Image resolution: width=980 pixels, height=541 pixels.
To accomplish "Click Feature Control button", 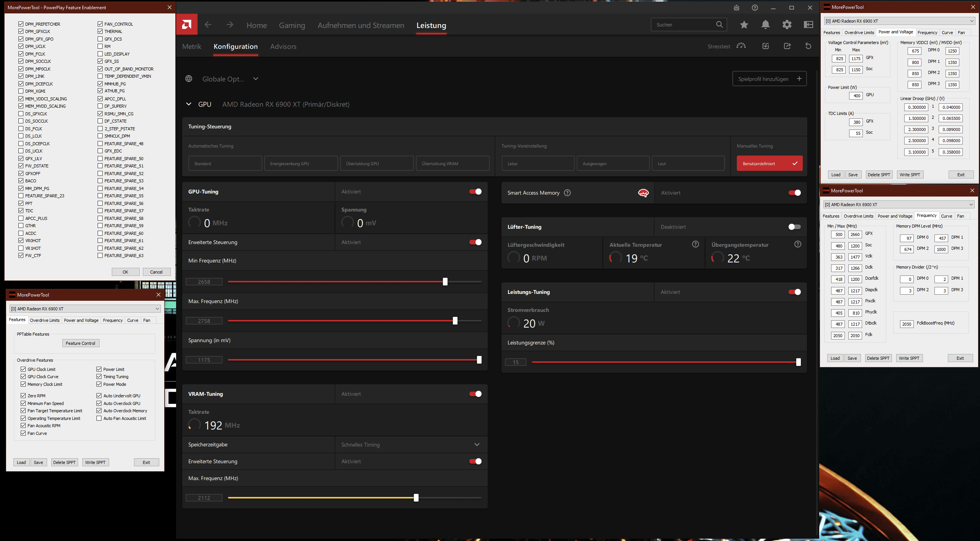I will [x=80, y=343].
